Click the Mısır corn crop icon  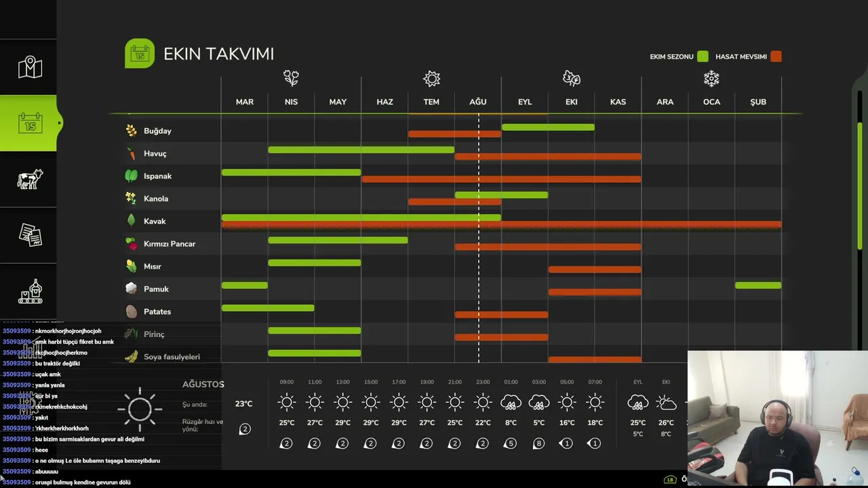pos(131,266)
